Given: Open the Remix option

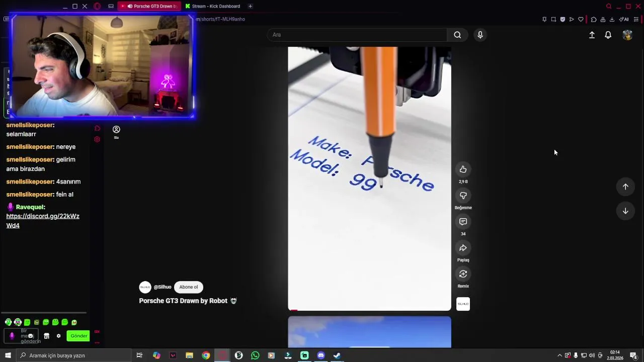Looking at the screenshot, I should (463, 274).
